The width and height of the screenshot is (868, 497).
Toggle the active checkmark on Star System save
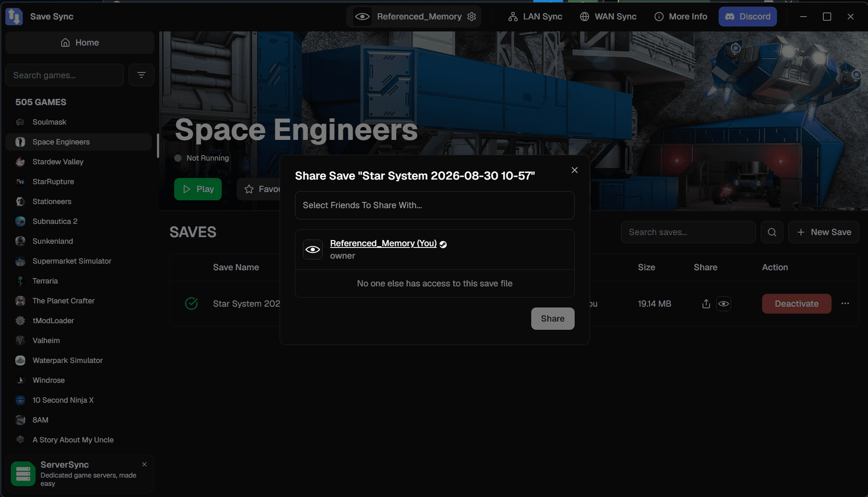point(191,304)
